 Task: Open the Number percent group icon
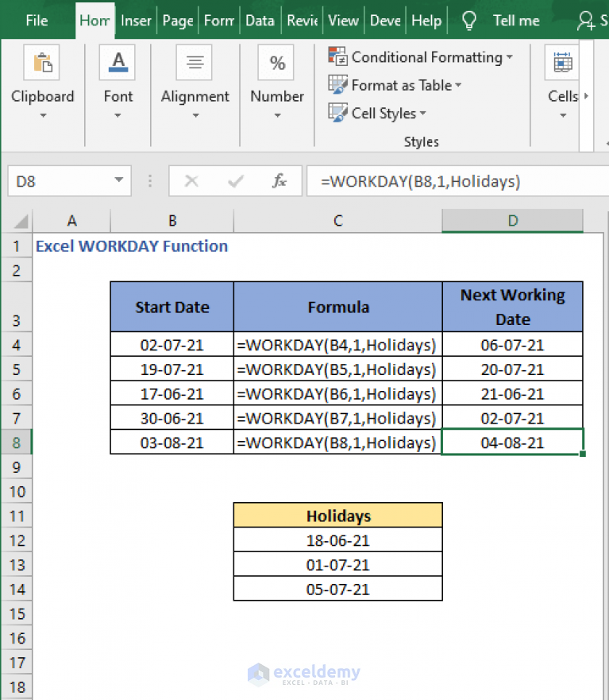point(276,63)
